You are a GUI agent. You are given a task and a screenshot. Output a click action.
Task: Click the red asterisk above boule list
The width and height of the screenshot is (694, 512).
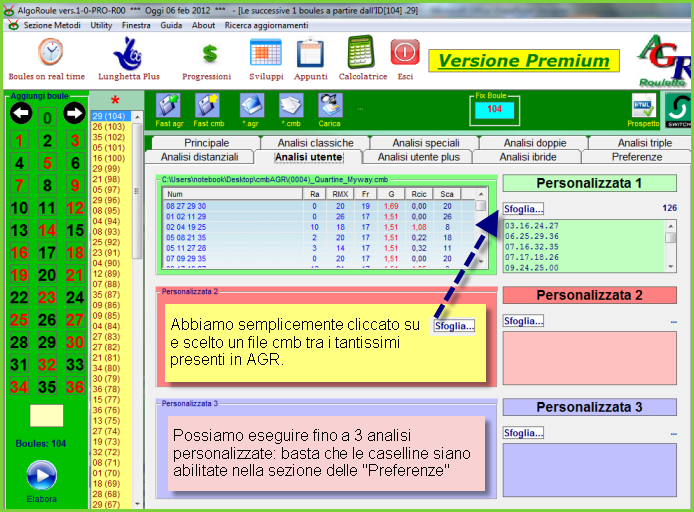pos(115,100)
